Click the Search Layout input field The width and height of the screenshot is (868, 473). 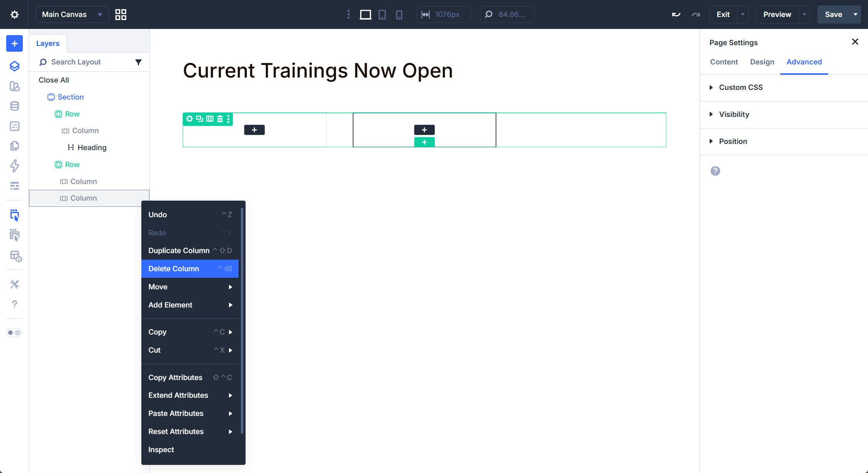coord(89,62)
